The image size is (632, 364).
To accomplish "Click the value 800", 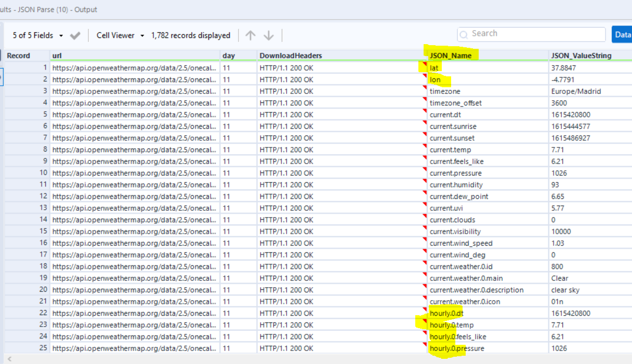I will pos(590,266).
